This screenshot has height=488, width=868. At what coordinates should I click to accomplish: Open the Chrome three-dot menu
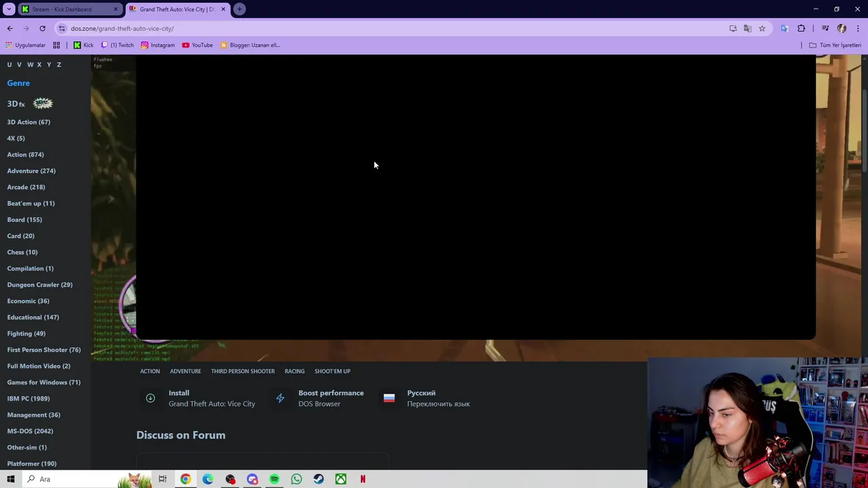point(858,28)
